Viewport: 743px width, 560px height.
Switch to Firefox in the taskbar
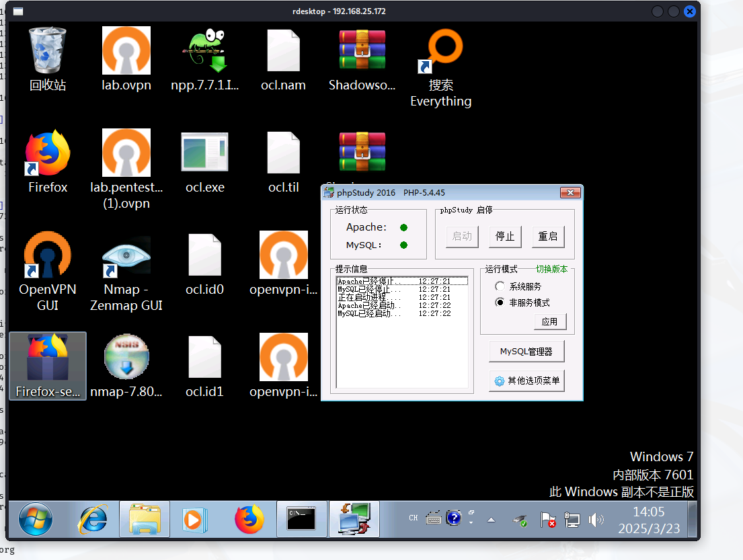[249, 519]
